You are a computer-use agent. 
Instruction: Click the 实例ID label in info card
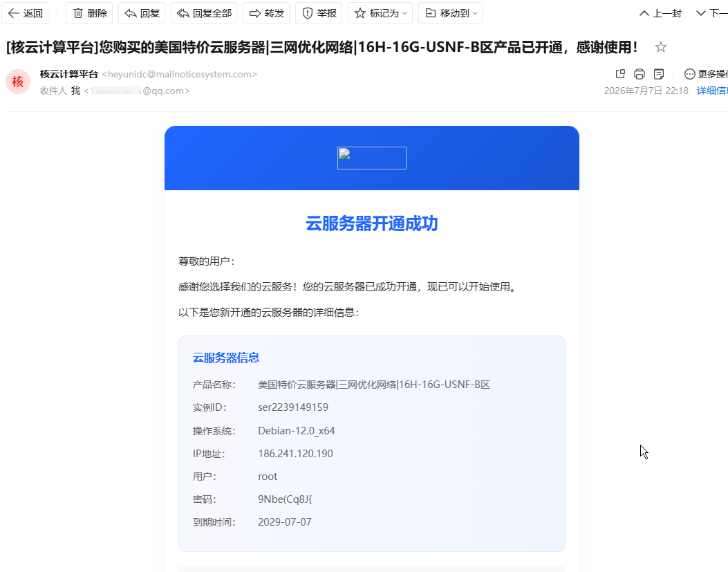point(209,407)
